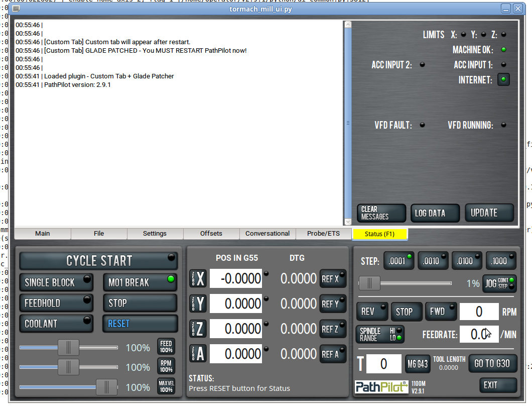The width and height of the screenshot is (532, 407).
Task: Switch to the Probe/ETS tab
Action: click(323, 234)
